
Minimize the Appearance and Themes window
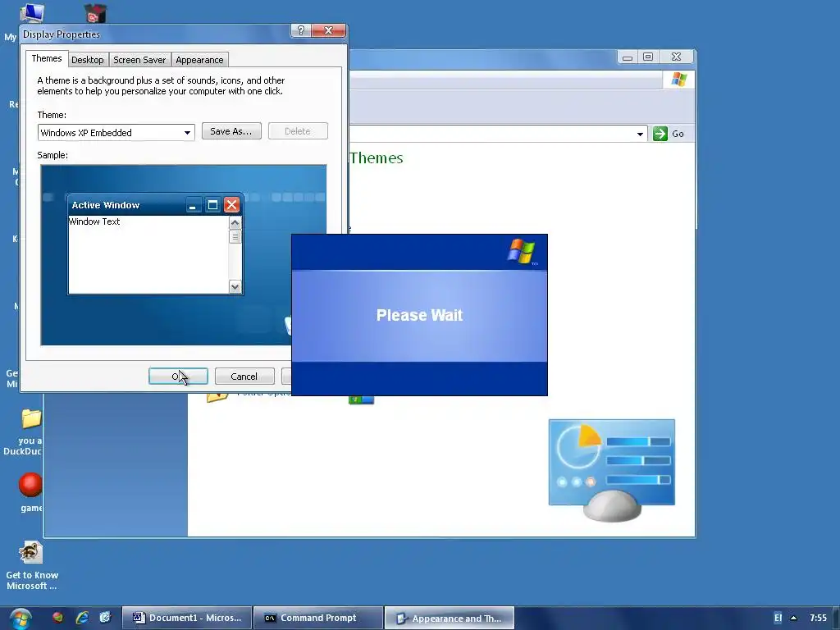pyautogui.click(x=628, y=57)
